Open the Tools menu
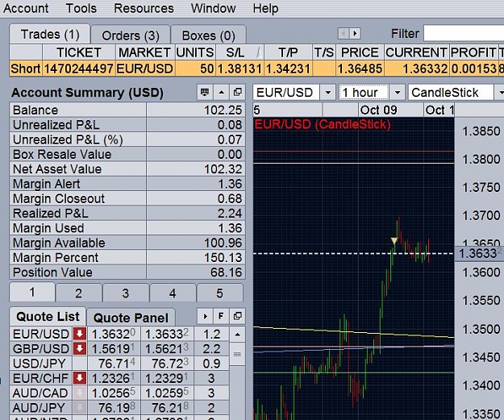Screen dimensions: 504x420 click(81, 8)
